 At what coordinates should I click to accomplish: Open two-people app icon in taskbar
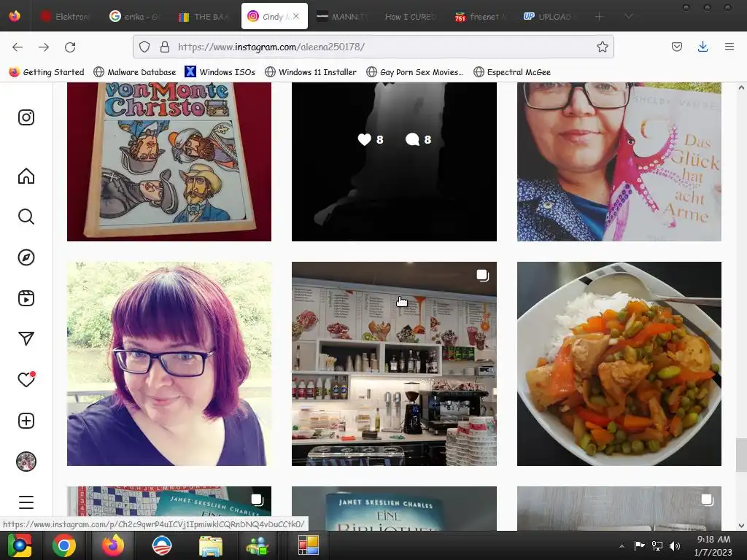coord(258,545)
